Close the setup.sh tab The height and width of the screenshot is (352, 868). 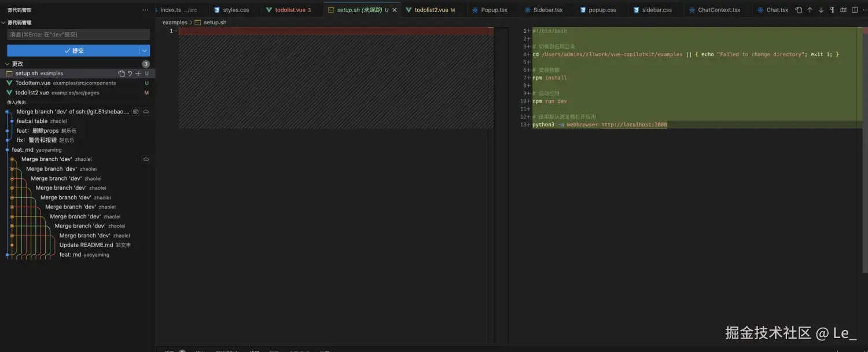pos(395,10)
